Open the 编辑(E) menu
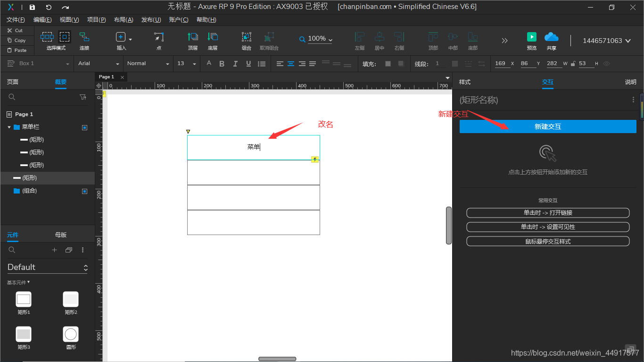Viewport: 644px width, 362px height. point(42,20)
